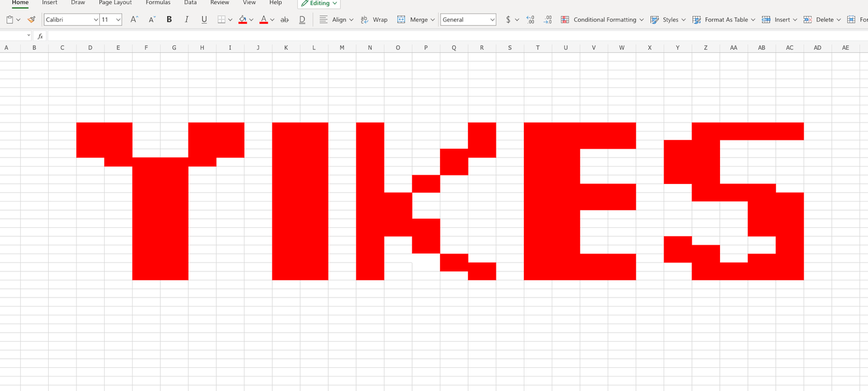Switch to the Insert ribbon tab

pos(50,3)
